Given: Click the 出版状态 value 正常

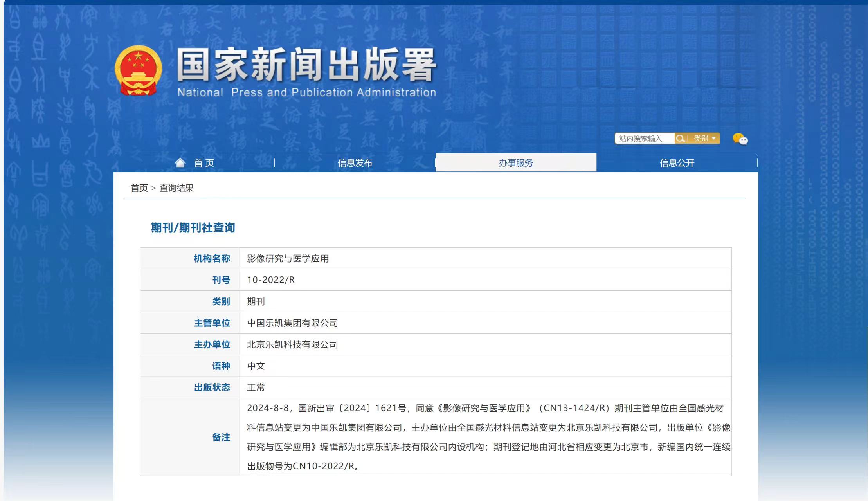Looking at the screenshot, I should 256,387.
